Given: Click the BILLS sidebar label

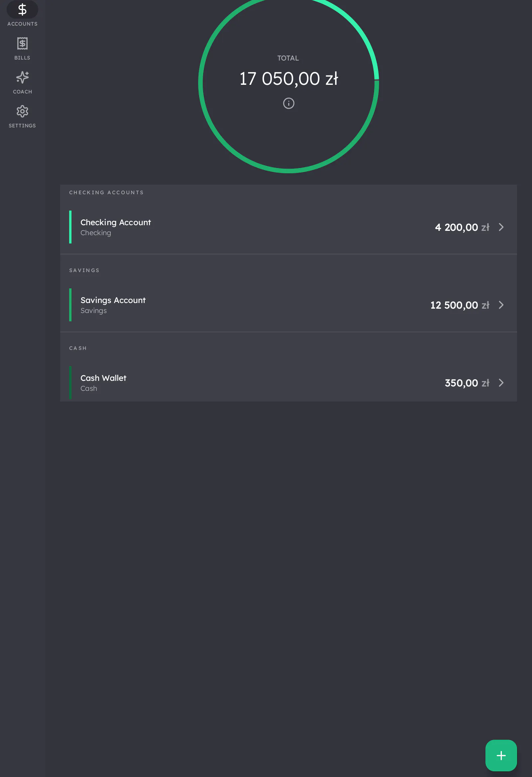Looking at the screenshot, I should [22, 58].
